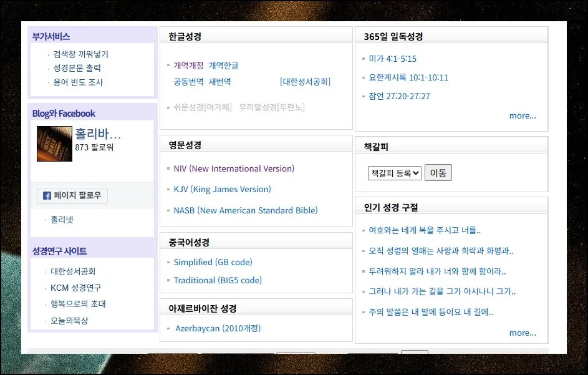Image resolution: width=588 pixels, height=375 pixels.
Task: Open NIV (New International Version)
Action: (x=234, y=168)
